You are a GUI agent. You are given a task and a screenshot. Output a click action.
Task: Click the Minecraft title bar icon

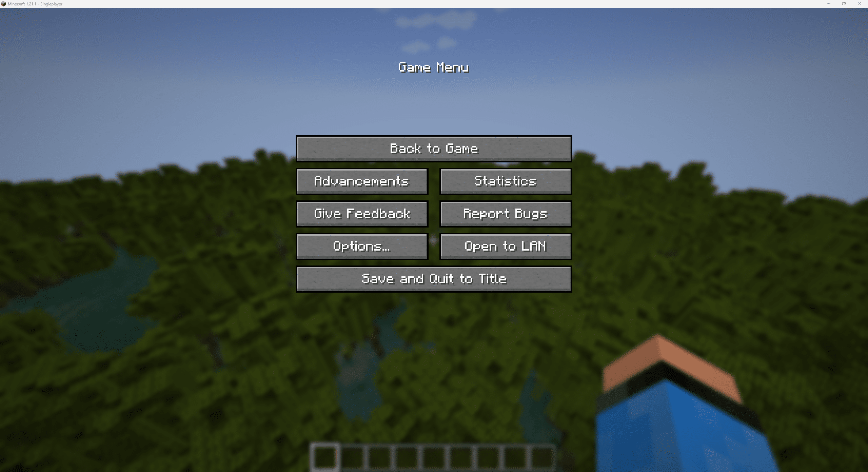pos(4,4)
